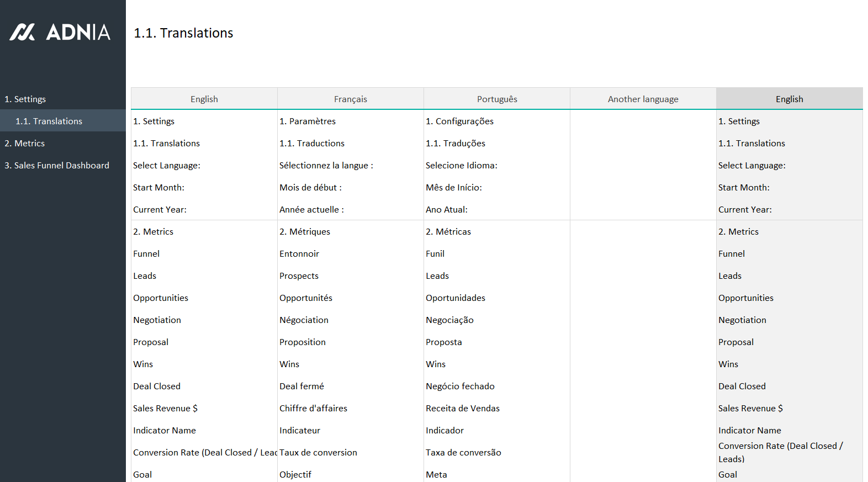The width and height of the screenshot is (868, 482).
Task: Select the Portuguese 'Negócio fechado' cell
Action: [460, 386]
